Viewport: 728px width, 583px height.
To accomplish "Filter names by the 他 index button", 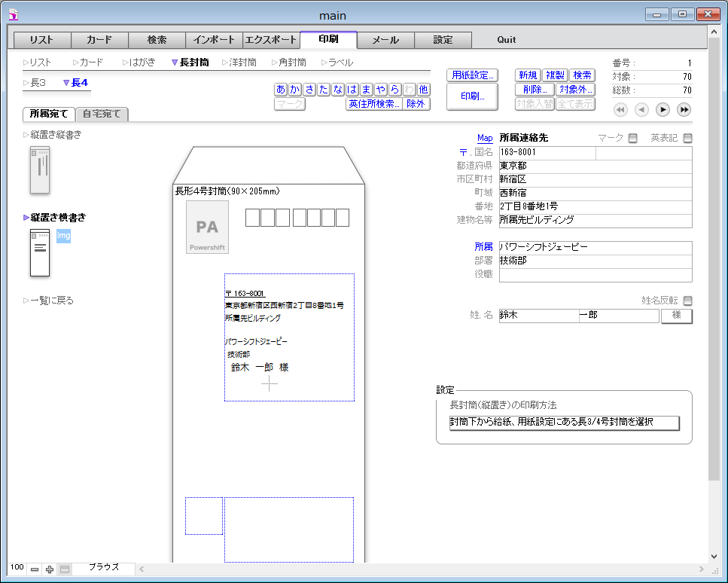I will click(424, 90).
